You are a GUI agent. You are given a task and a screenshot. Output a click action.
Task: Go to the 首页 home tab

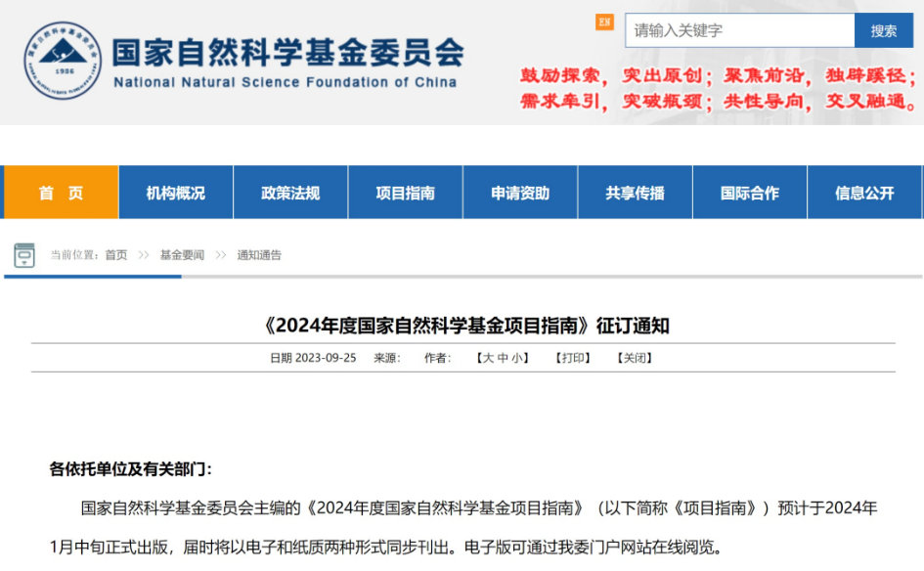[x=61, y=193]
